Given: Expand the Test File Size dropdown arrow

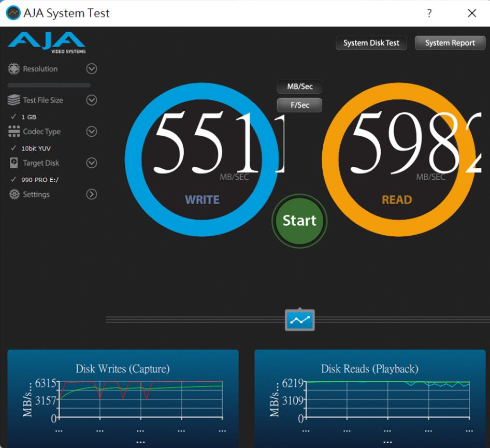Looking at the screenshot, I should click(x=92, y=100).
